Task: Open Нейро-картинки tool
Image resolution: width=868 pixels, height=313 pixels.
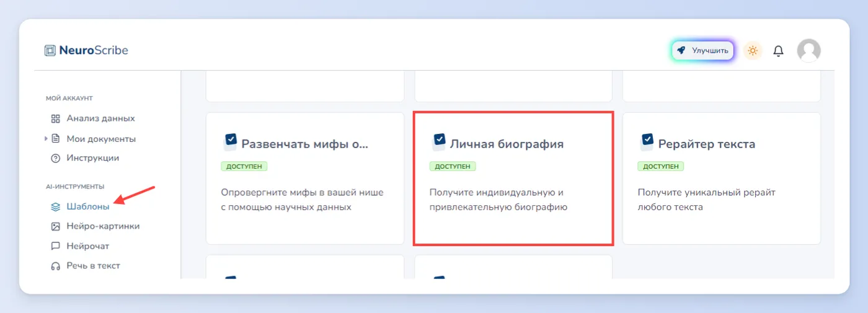Action: pos(103,226)
